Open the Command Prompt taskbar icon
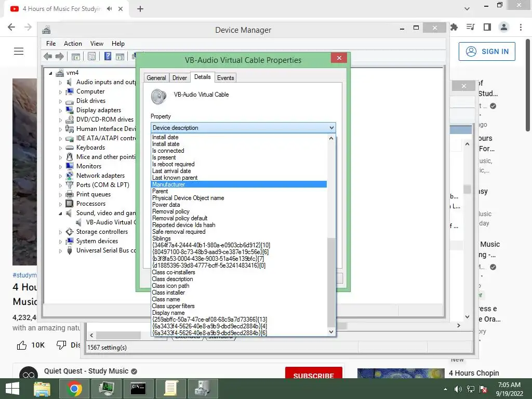The width and height of the screenshot is (532, 399). [x=138, y=389]
